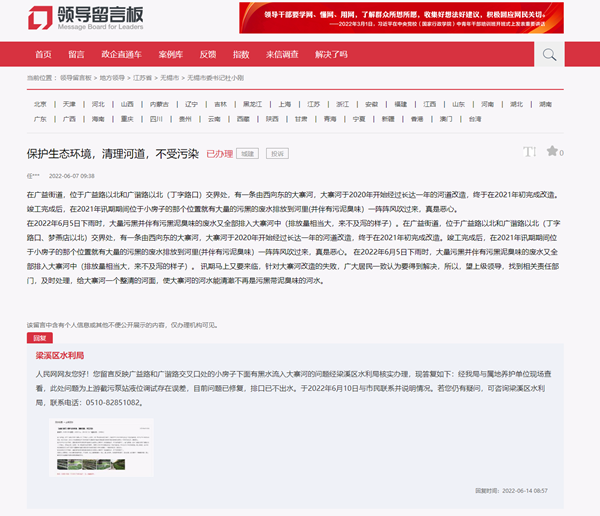Click the 投诉 type tag
600x516 pixels.
(277, 154)
